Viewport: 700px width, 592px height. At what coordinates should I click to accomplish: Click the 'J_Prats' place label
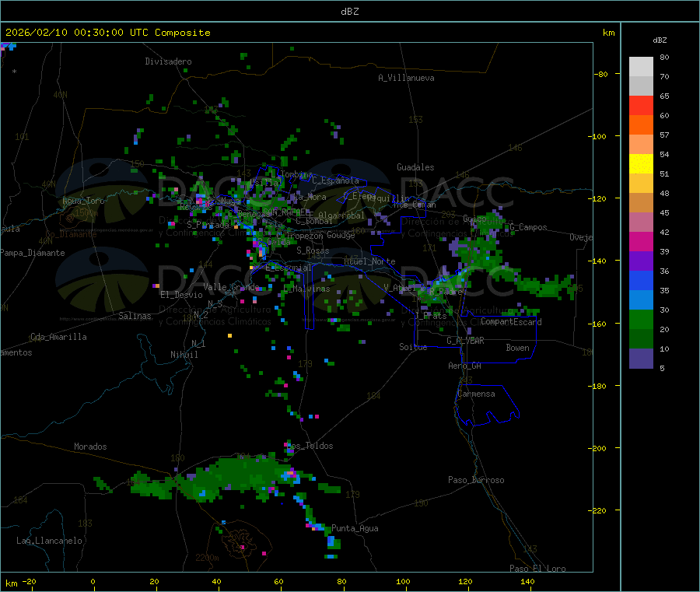(x=430, y=316)
